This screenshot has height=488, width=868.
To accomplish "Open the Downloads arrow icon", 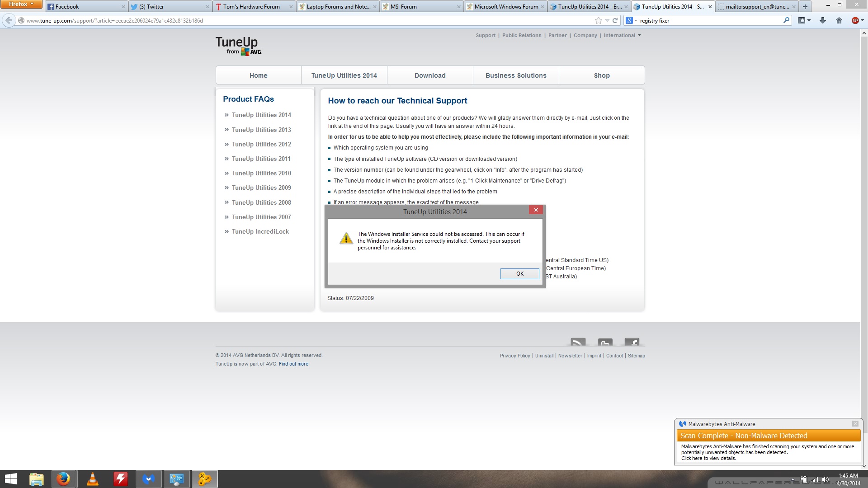I will coord(823,20).
